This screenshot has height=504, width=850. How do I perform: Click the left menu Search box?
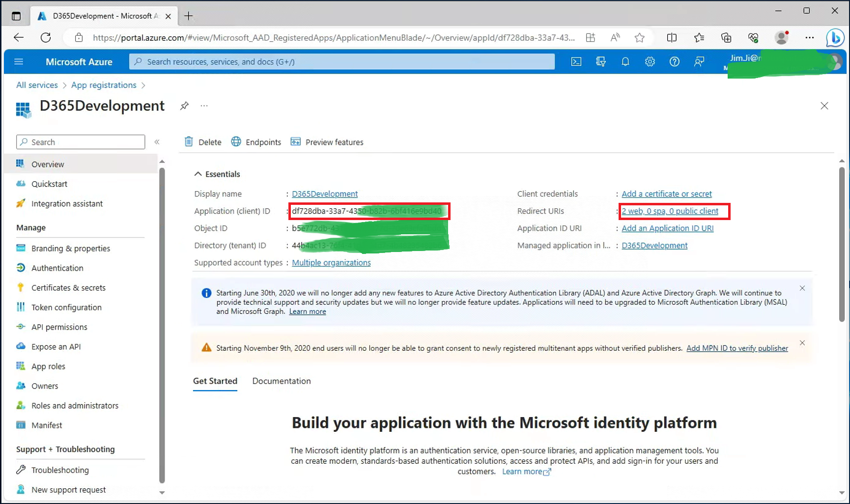tap(81, 142)
